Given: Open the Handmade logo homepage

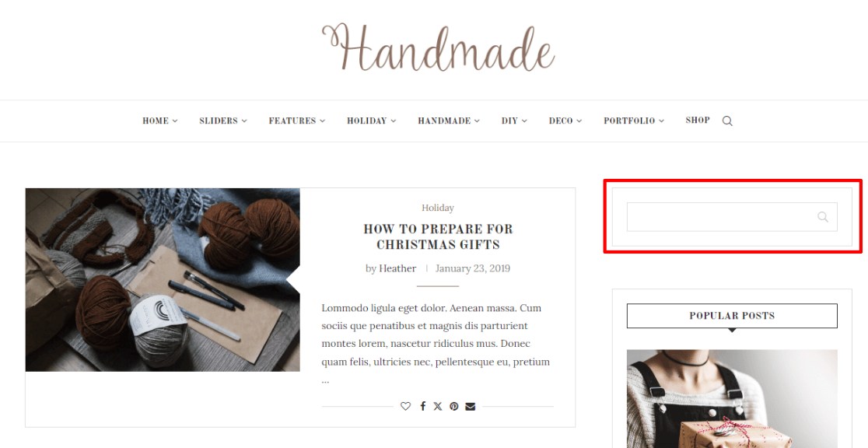Looking at the screenshot, I should pyautogui.click(x=439, y=47).
